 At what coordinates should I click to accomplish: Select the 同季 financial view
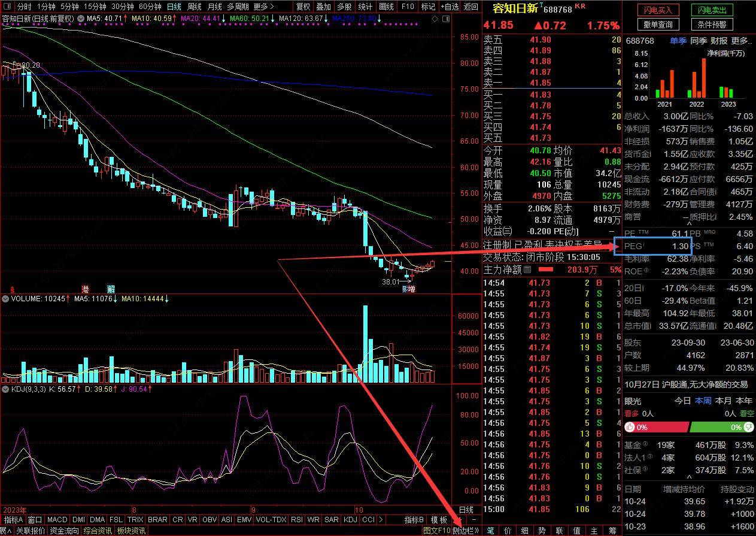click(699, 41)
